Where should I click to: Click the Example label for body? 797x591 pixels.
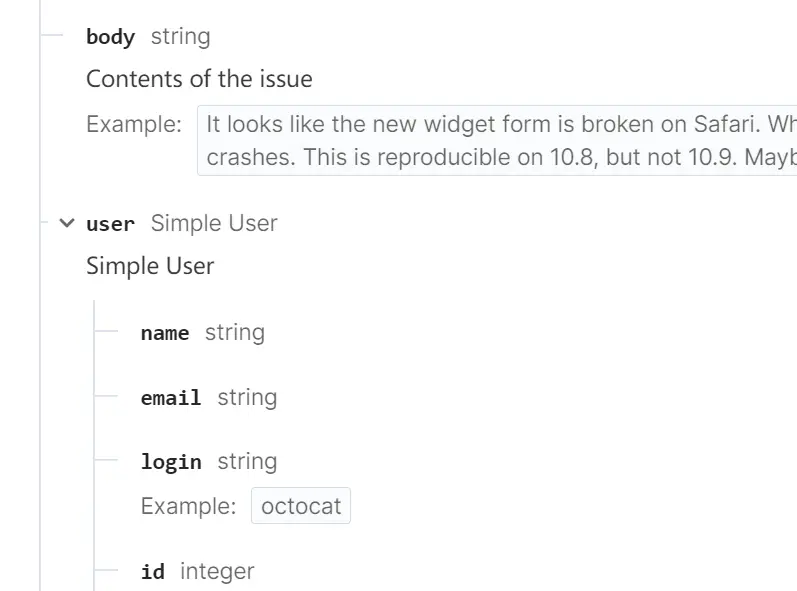(x=134, y=124)
